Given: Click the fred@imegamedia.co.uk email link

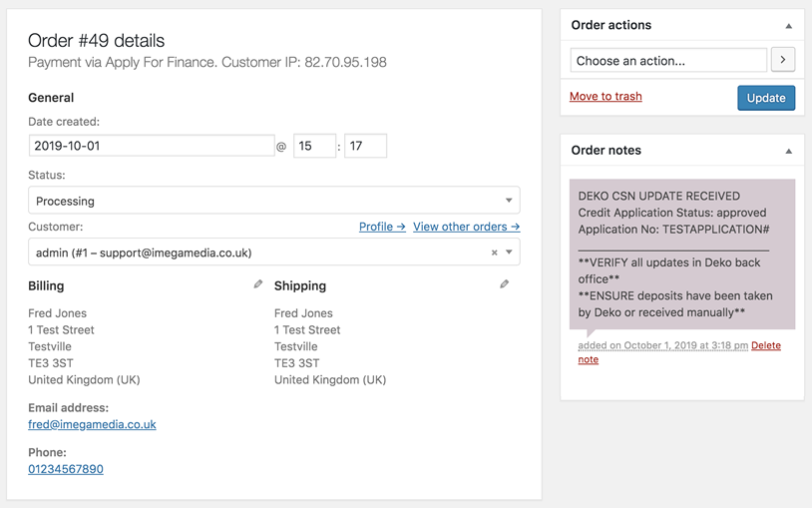Looking at the screenshot, I should [92, 424].
